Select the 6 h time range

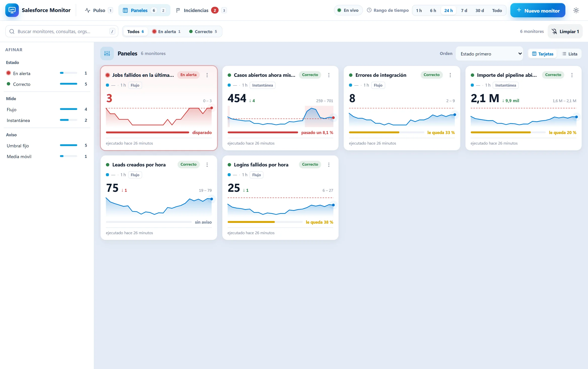pos(433,11)
